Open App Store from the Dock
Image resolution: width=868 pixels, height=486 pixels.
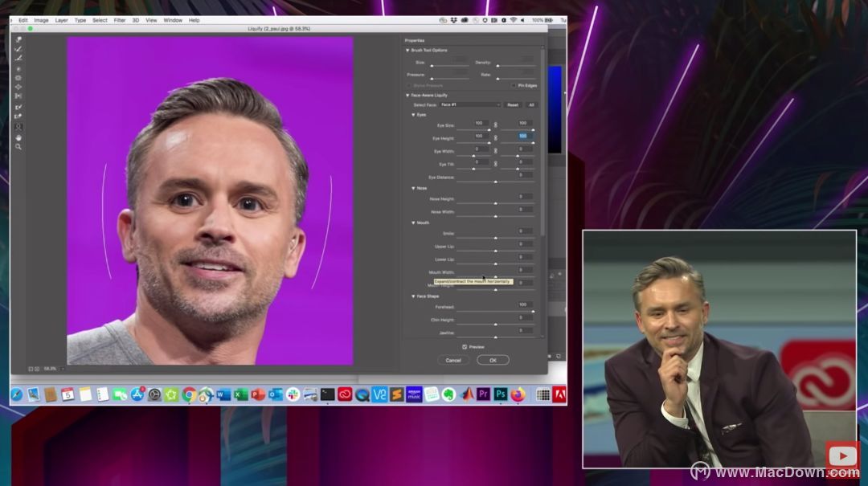click(x=137, y=394)
